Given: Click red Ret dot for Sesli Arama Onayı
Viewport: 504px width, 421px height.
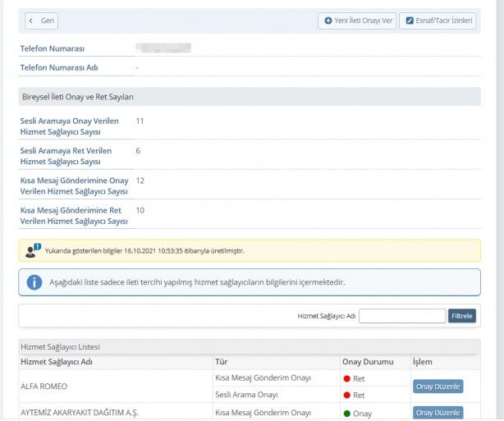Looking at the screenshot, I should [x=347, y=395].
